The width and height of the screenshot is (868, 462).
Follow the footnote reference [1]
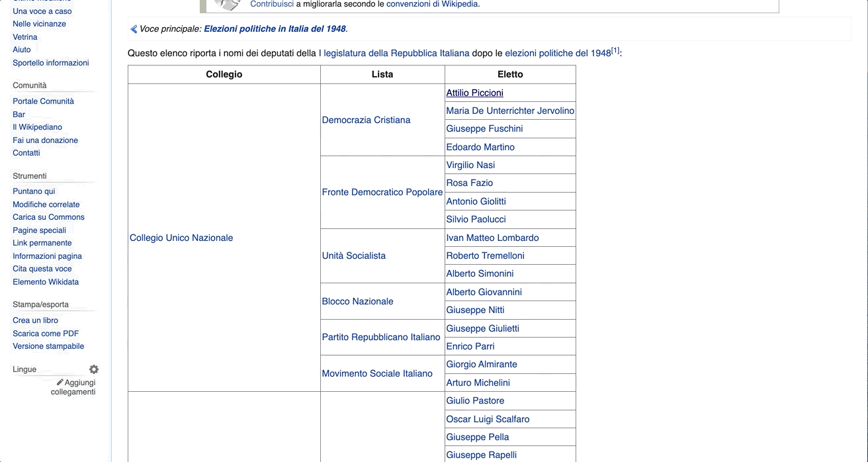(x=615, y=51)
